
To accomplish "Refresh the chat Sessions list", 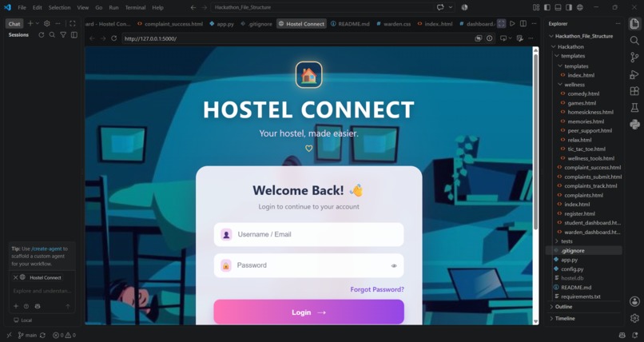I will pos(41,35).
